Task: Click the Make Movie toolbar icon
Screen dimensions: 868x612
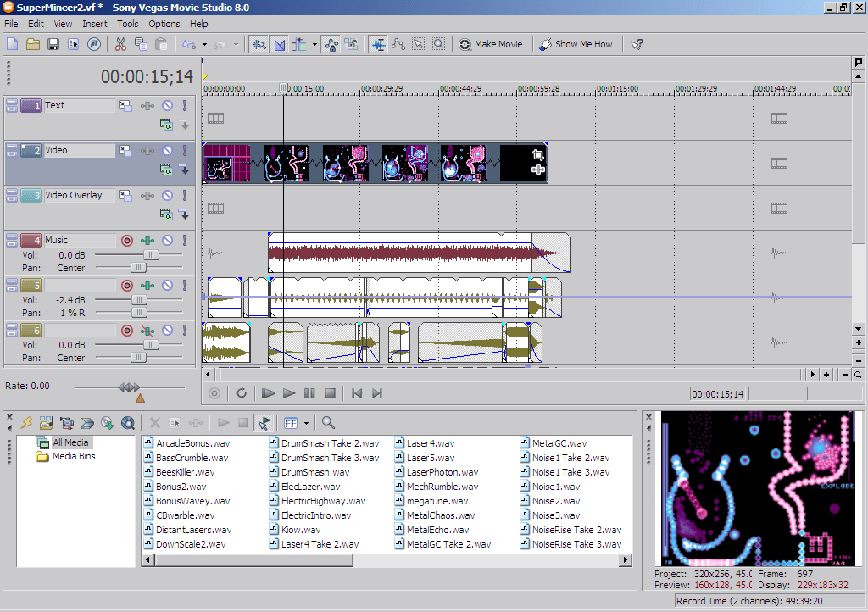Action: point(464,44)
